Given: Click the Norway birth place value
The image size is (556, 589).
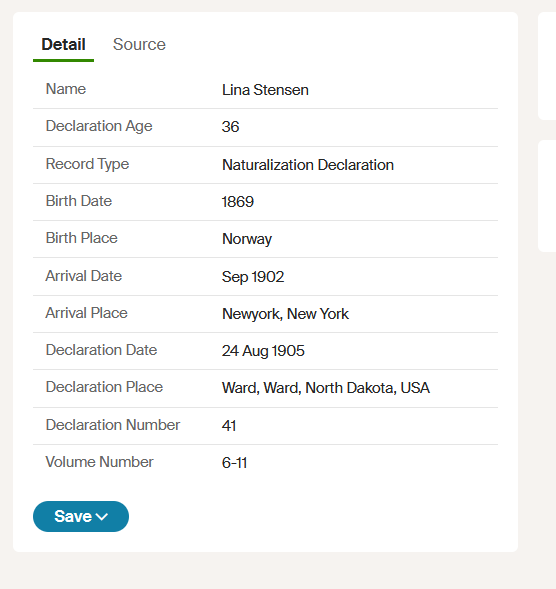Looking at the screenshot, I should pos(247,239).
